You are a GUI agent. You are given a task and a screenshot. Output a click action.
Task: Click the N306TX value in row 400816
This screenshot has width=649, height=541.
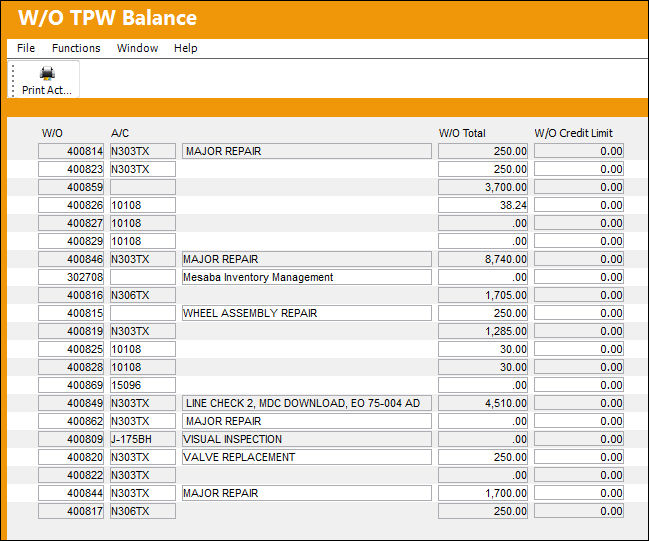tap(143, 295)
